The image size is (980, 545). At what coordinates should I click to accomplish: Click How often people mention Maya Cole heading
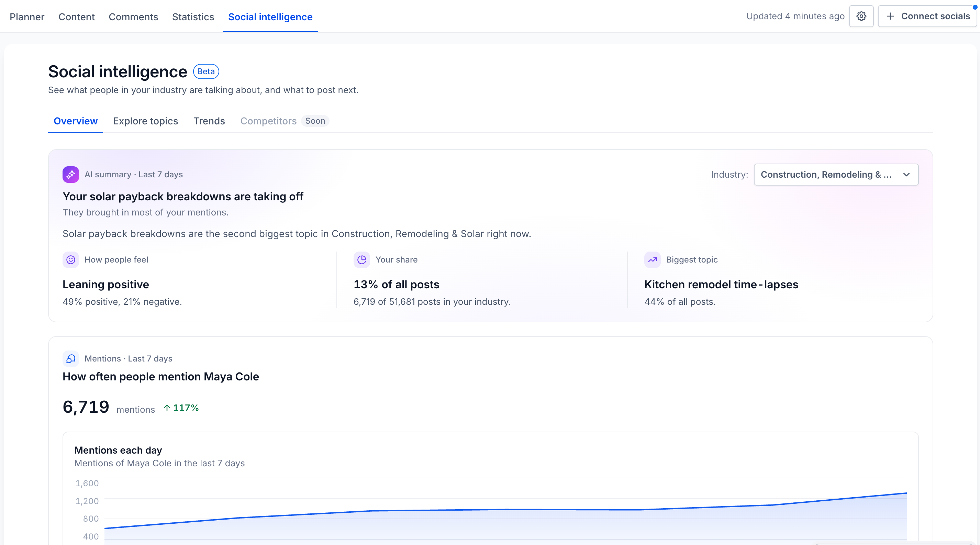click(160, 377)
